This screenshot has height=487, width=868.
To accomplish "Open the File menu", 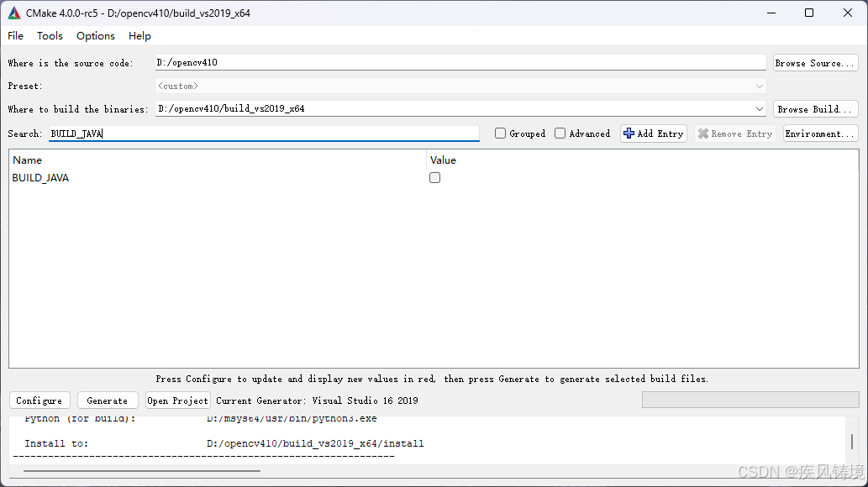I will (15, 36).
